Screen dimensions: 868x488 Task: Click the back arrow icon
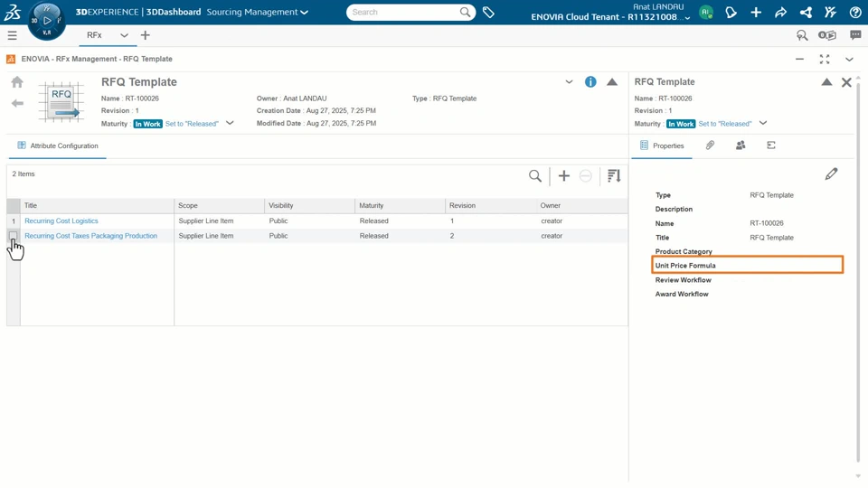tap(17, 103)
